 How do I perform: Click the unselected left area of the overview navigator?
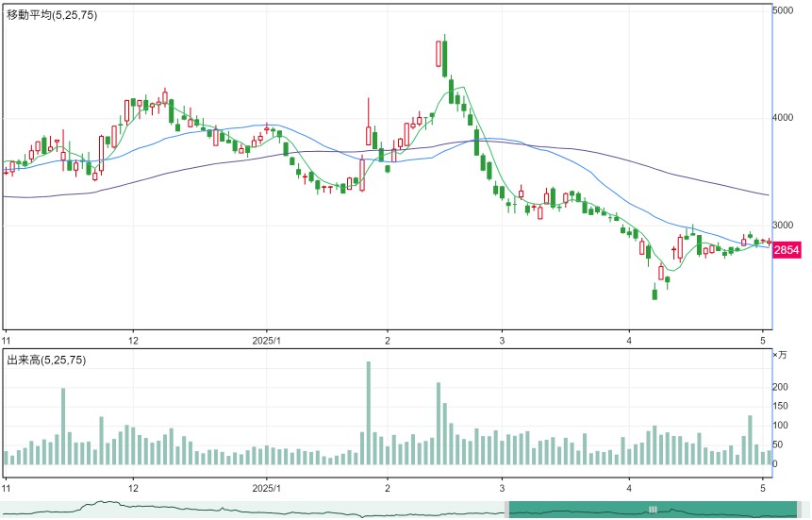point(252,509)
